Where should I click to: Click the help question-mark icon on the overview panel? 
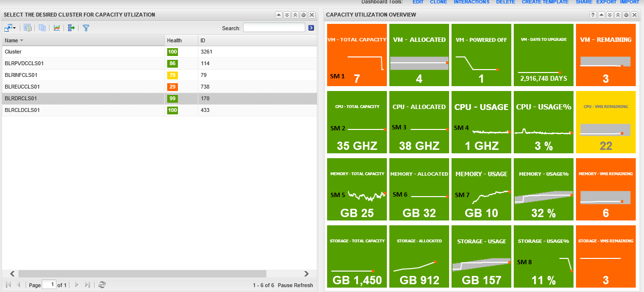592,15
